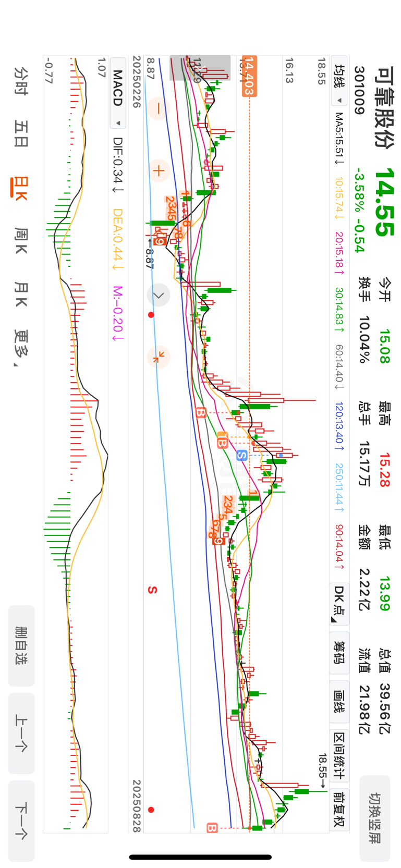Tap the 16.13 price axis label
The width and height of the screenshot is (401, 868).
289,70
